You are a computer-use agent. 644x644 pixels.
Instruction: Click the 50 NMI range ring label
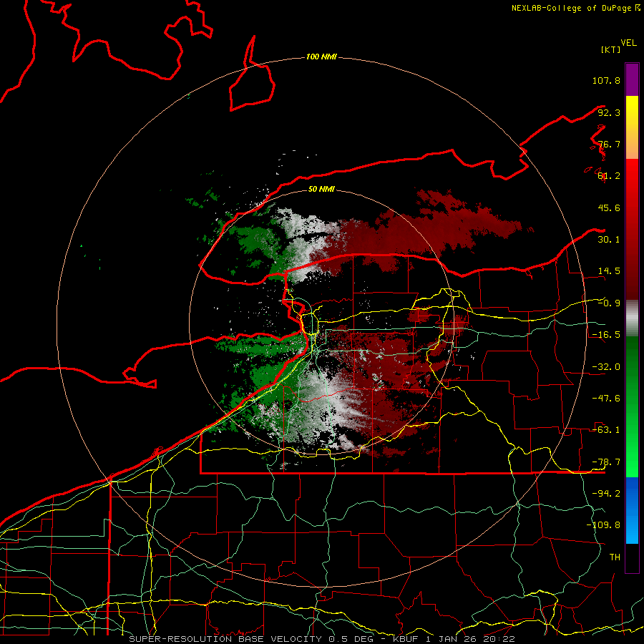coord(321,189)
